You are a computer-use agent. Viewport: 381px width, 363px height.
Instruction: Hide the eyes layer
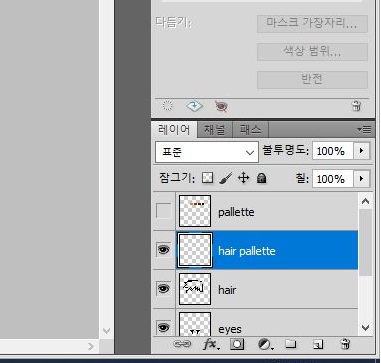163,327
